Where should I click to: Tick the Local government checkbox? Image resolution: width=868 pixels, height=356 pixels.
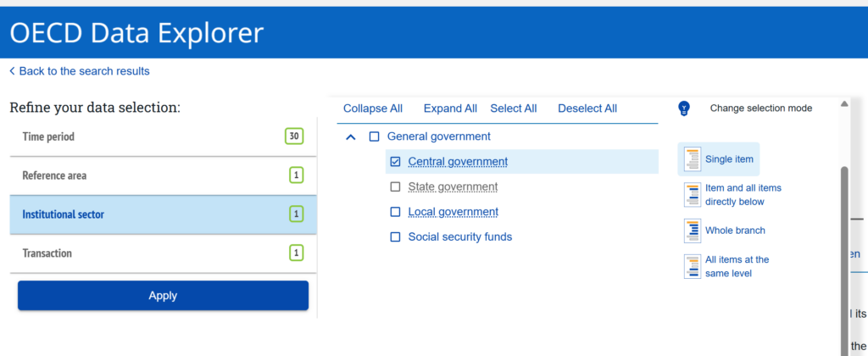(395, 212)
